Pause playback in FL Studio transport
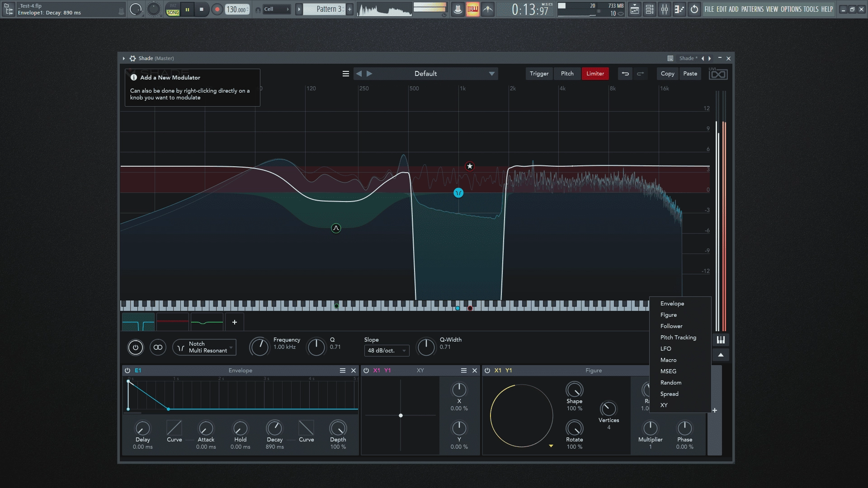 (187, 9)
